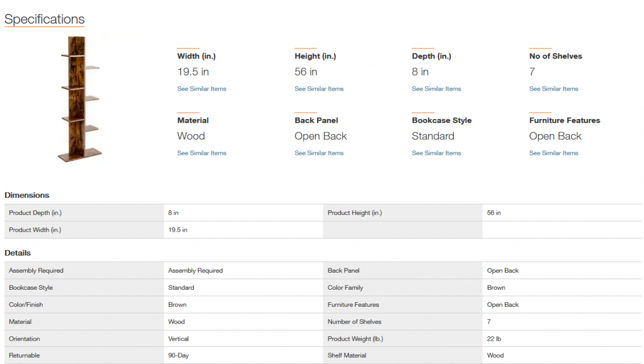Click the 'Furniture Features' heading in summary

coord(565,120)
